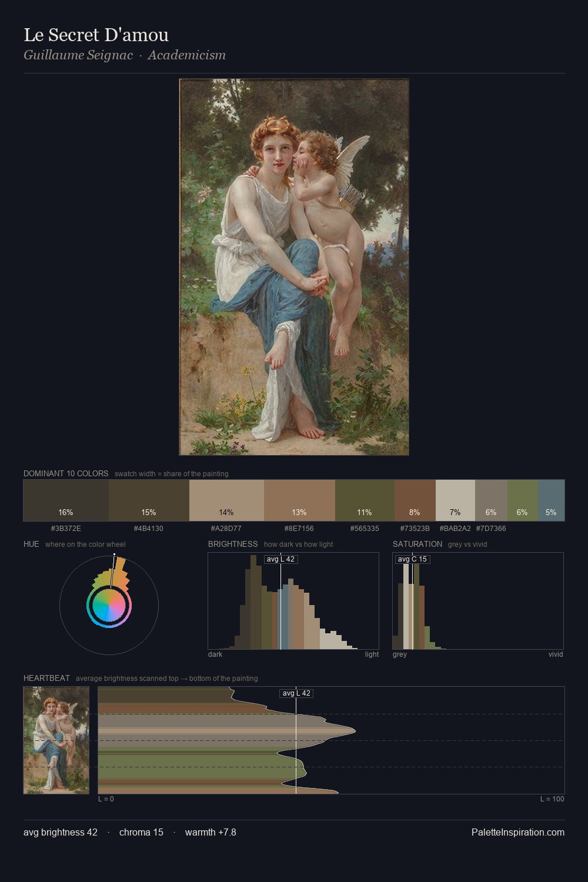This screenshot has height=882, width=588.
Task: Click the SATURATION section heading
Action: click(417, 544)
